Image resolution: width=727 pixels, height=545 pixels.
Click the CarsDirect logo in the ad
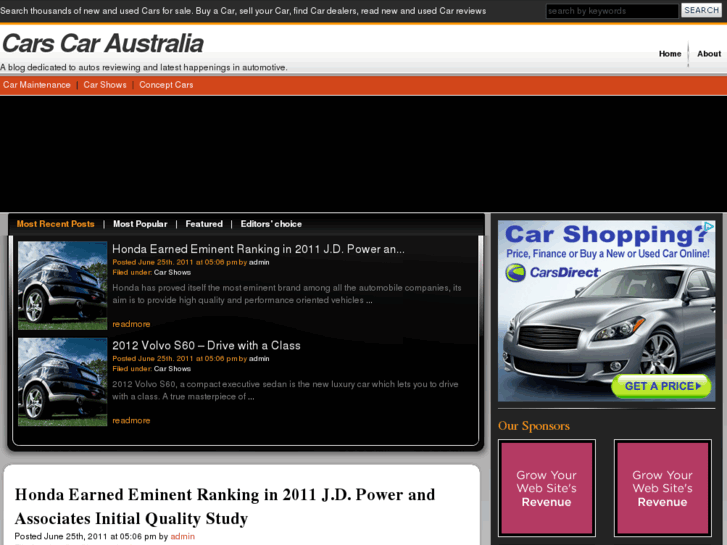tap(553, 273)
